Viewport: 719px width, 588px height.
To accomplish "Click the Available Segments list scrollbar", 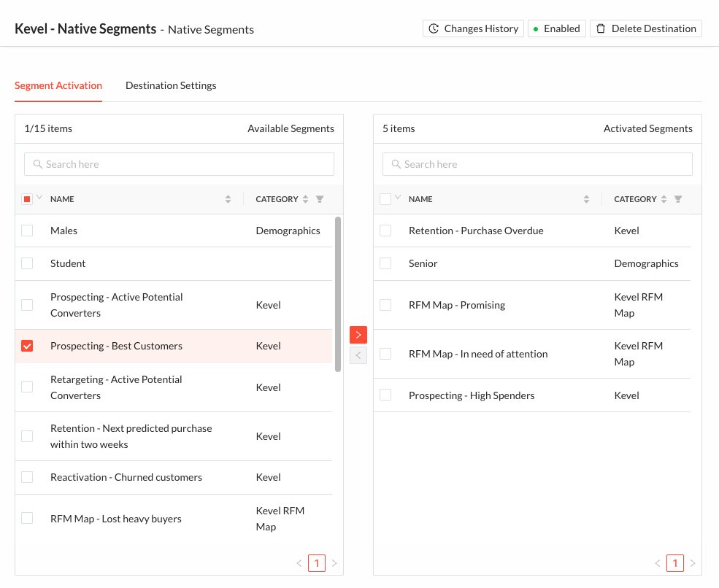I will click(338, 294).
